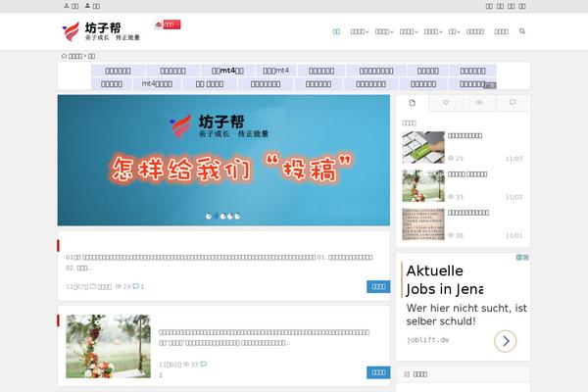This screenshot has height=392, width=588.
Task: Click the red eye badge beside the logo
Action: pyautogui.click(x=168, y=24)
